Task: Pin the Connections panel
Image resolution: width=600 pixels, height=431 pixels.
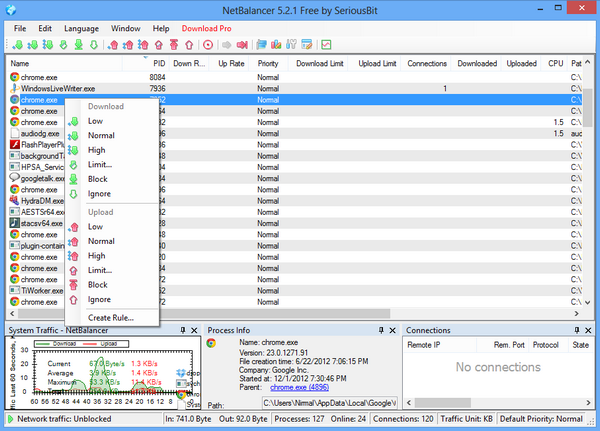Action: 577,330
